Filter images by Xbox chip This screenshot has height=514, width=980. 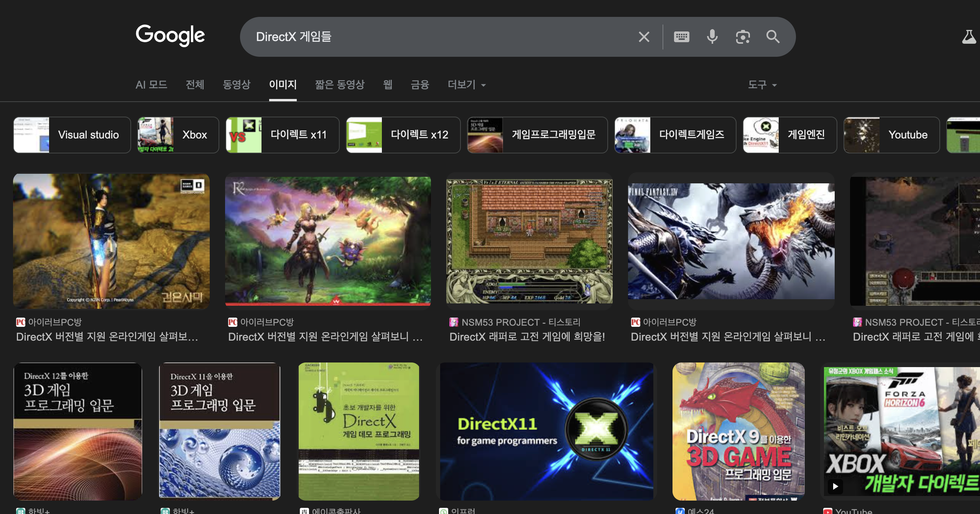pyautogui.click(x=178, y=135)
